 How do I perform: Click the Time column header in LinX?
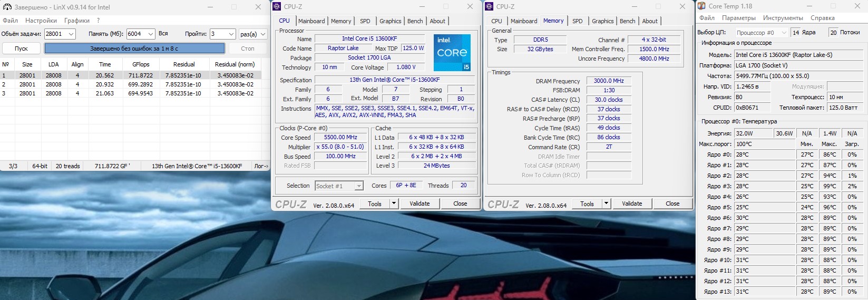pos(105,64)
